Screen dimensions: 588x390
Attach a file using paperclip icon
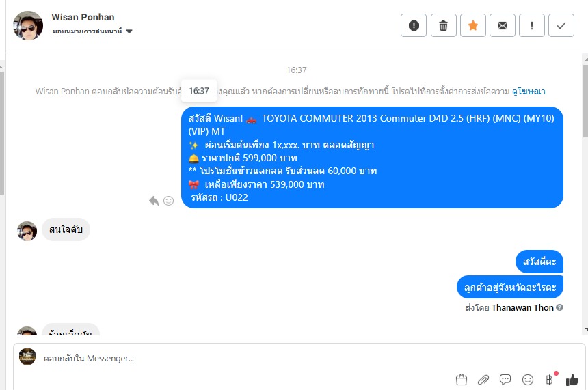click(483, 380)
